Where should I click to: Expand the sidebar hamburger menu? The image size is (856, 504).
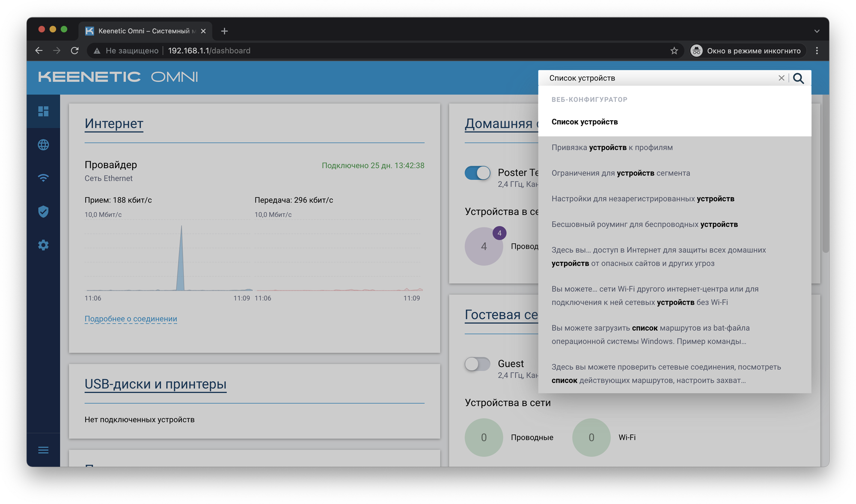click(x=43, y=450)
